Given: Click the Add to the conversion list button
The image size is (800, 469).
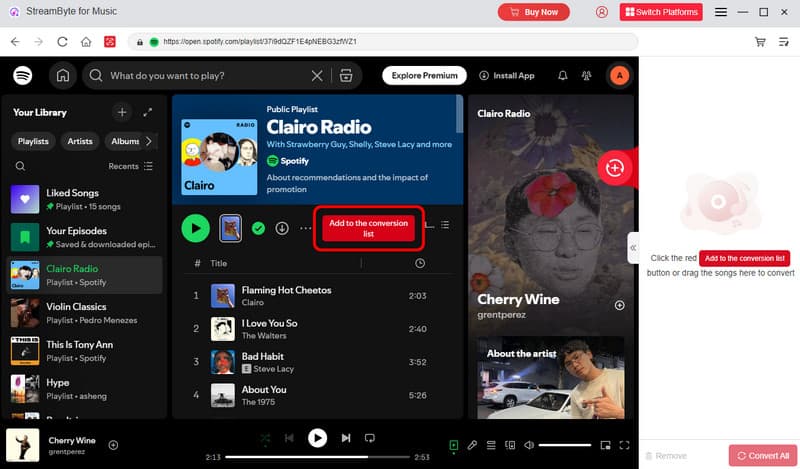Looking at the screenshot, I should click(x=370, y=228).
